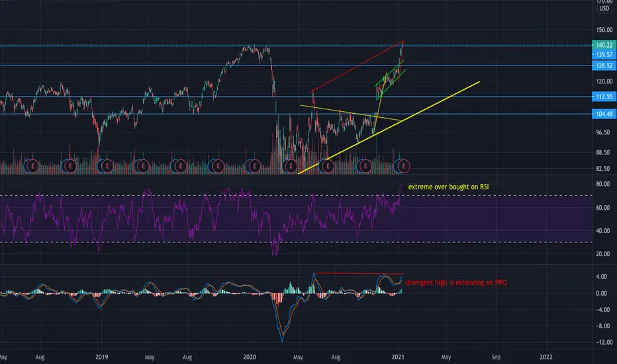Click the earnings E marker before Aug 2020

[x=328, y=167]
